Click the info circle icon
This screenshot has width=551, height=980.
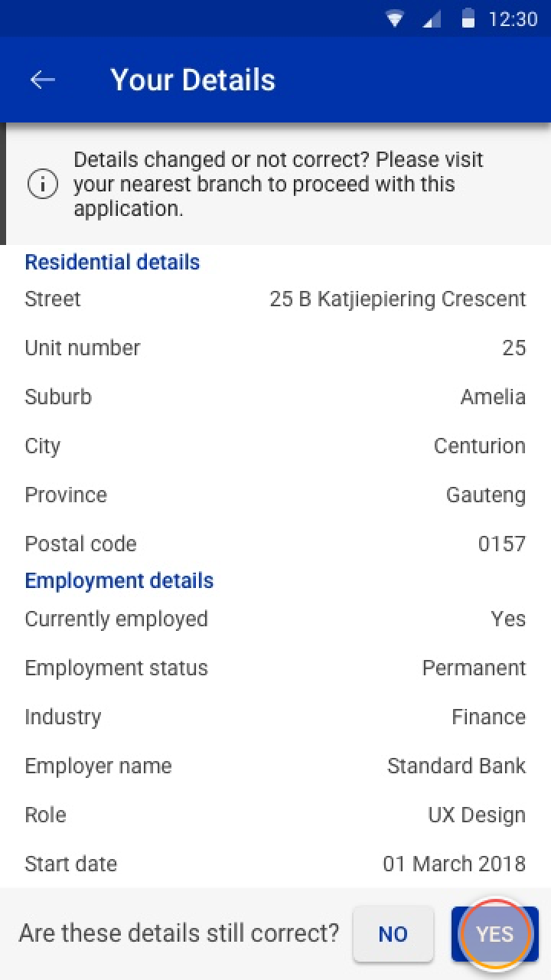click(43, 185)
